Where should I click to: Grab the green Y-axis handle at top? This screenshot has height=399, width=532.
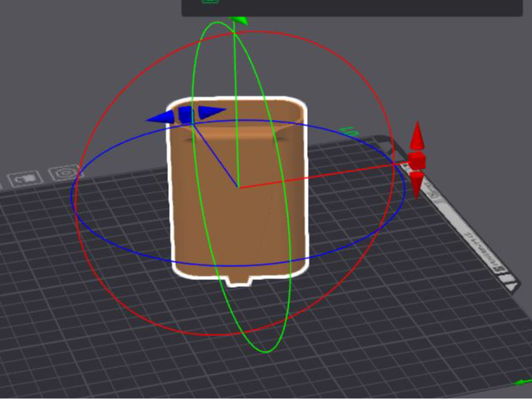[x=238, y=21]
